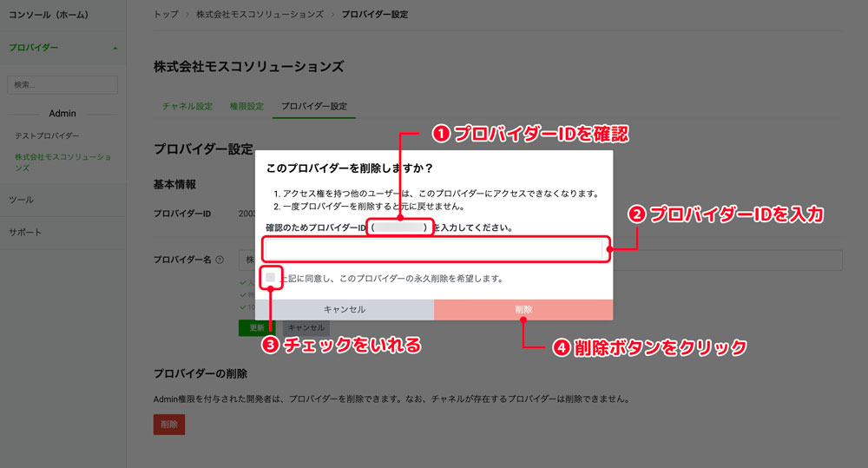Screen dimensions: 868x468
Task: Click the dialog キャンセル button
Action: click(x=345, y=310)
